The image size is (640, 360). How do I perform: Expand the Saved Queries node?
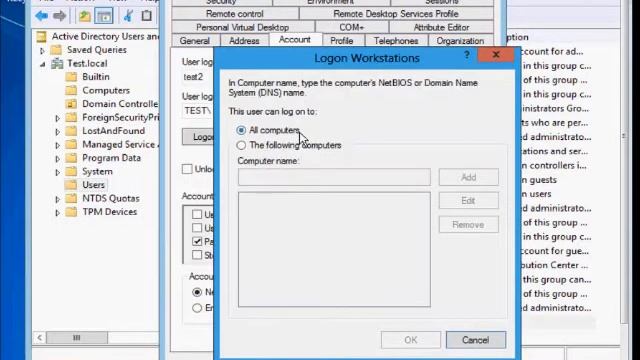[42, 51]
